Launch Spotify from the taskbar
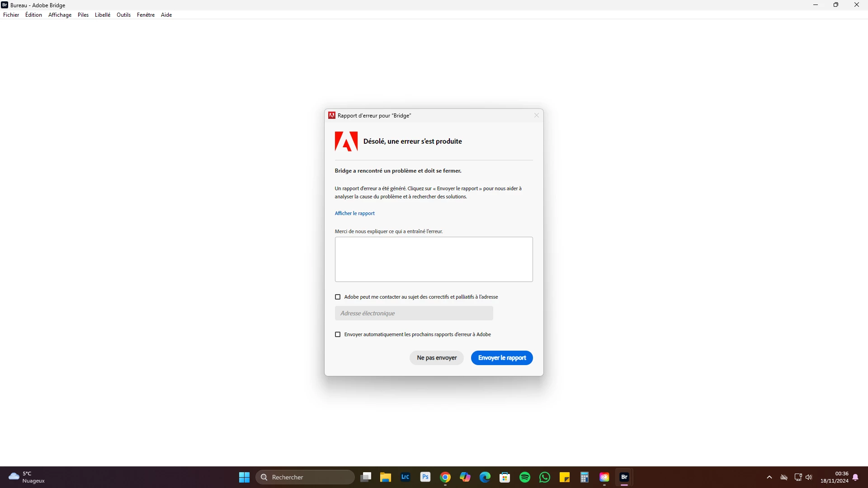Screen dimensions: 868x488 [x=525, y=477]
